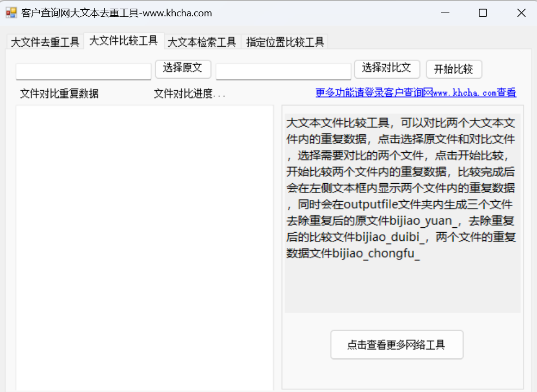
Task: Focus the comparison file path input field
Action: [x=283, y=71]
